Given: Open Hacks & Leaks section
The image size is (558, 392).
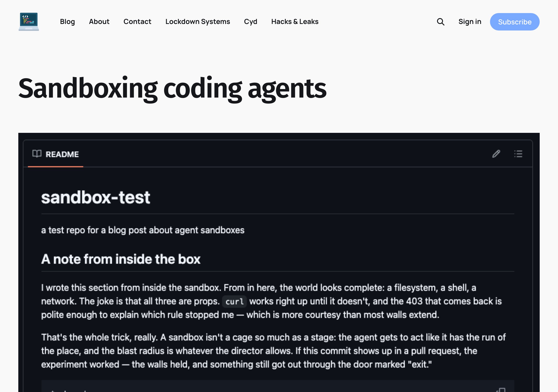Looking at the screenshot, I should click(295, 22).
